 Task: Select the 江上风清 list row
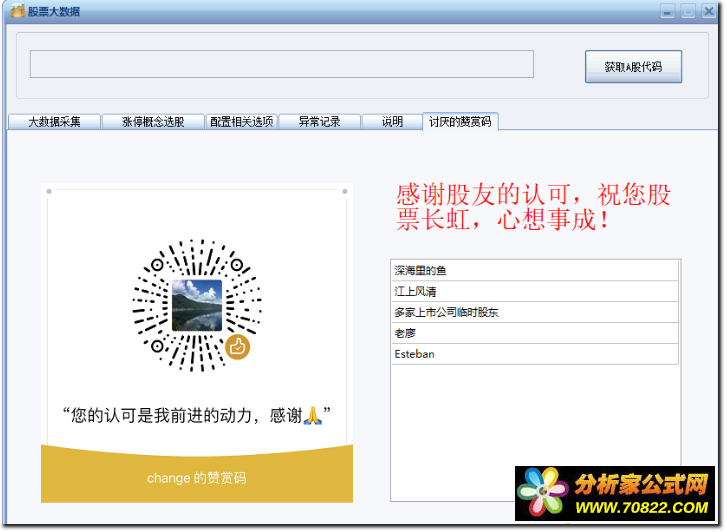point(535,291)
